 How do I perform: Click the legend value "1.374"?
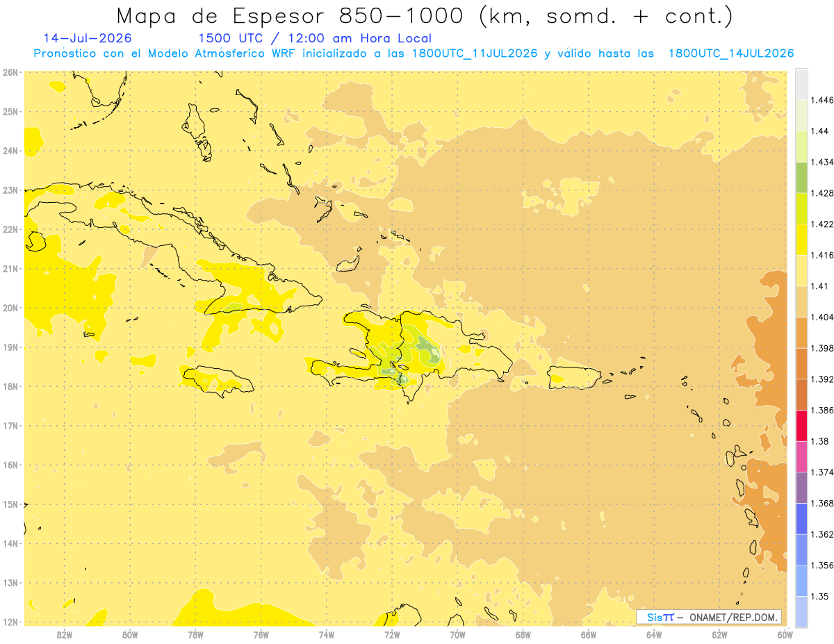pos(821,472)
